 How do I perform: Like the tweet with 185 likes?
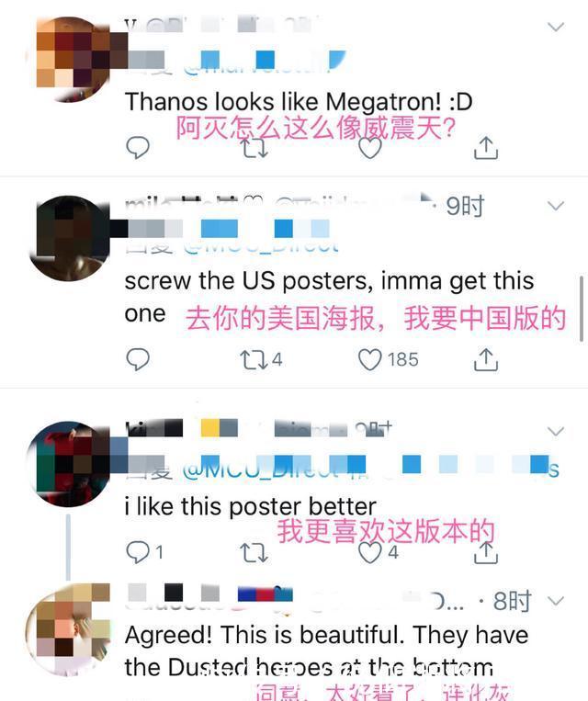click(x=388, y=359)
